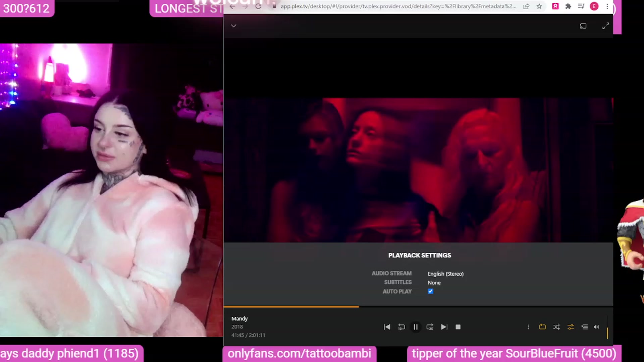This screenshot has height=362, width=644.
Task: Open the Chrome three-dot menu
Action: coord(607,6)
